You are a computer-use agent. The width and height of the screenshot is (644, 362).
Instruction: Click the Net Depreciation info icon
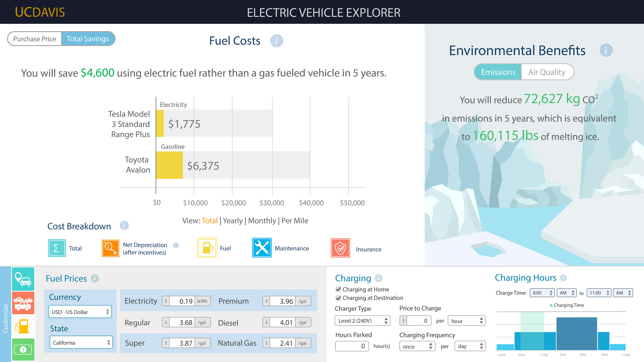click(176, 245)
